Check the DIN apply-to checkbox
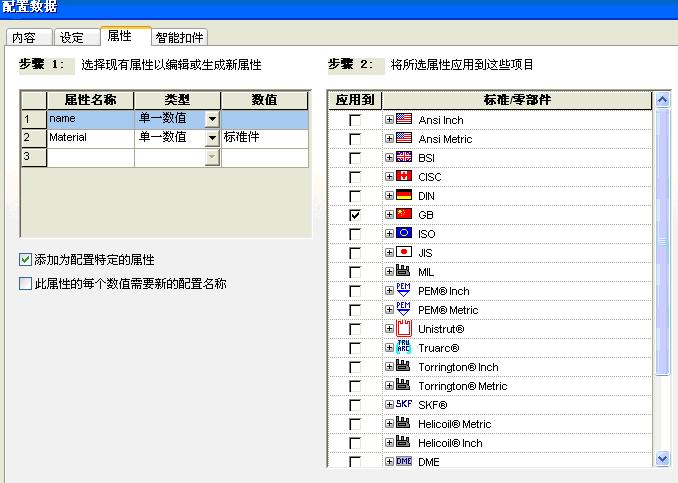Viewport: 678px width, 483px height. click(x=355, y=196)
